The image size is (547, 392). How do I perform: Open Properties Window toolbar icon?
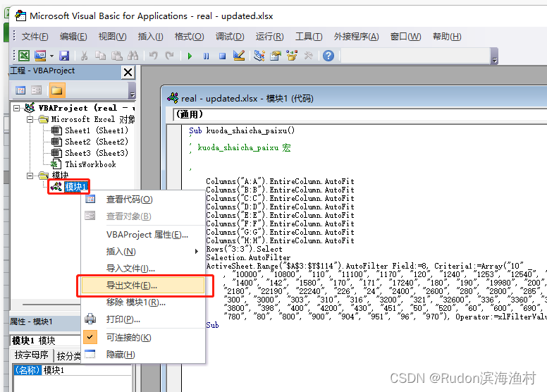276,56
